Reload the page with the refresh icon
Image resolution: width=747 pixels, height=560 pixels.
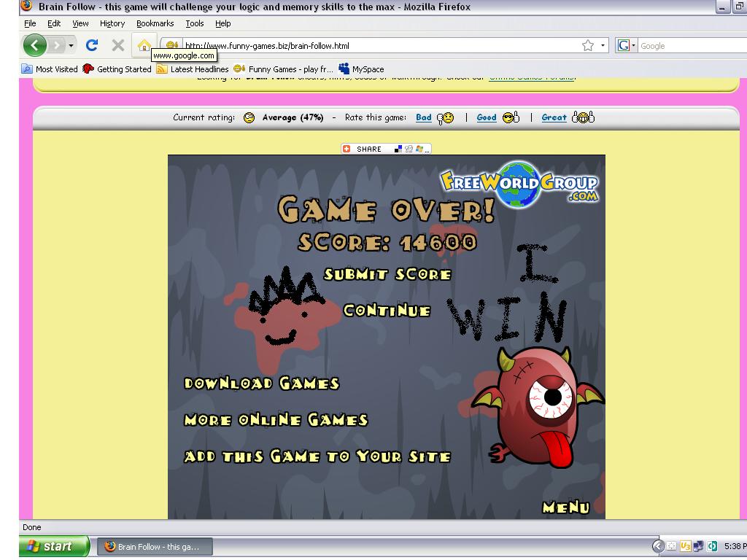click(92, 46)
